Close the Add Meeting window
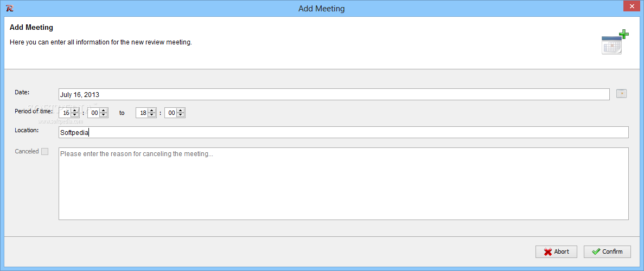The image size is (644, 271). tap(633, 7)
